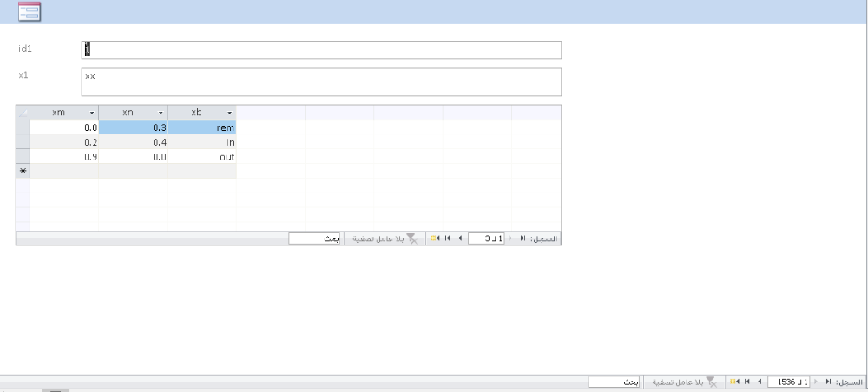Click the new-row asterisk selector

pos(23,172)
